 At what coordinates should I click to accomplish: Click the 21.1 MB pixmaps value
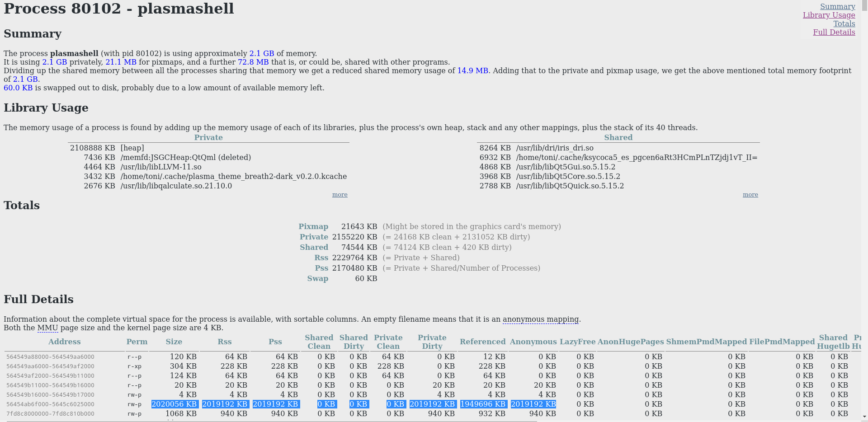(121, 62)
